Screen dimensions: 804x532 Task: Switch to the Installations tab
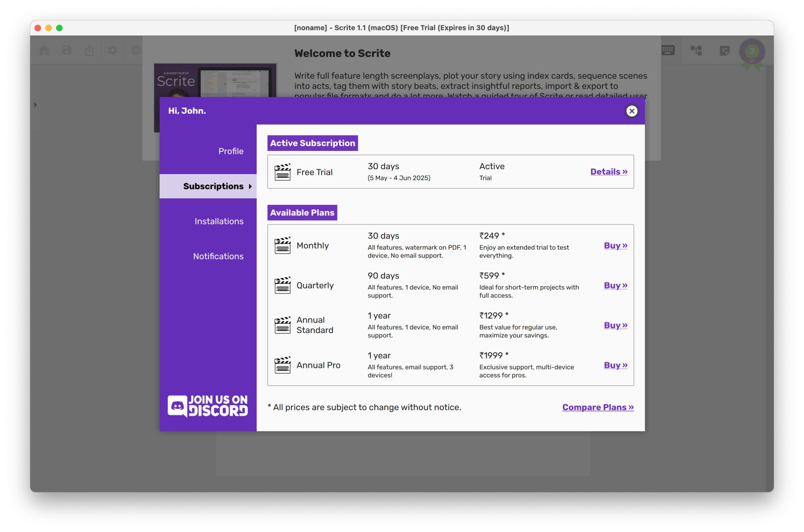tap(219, 221)
